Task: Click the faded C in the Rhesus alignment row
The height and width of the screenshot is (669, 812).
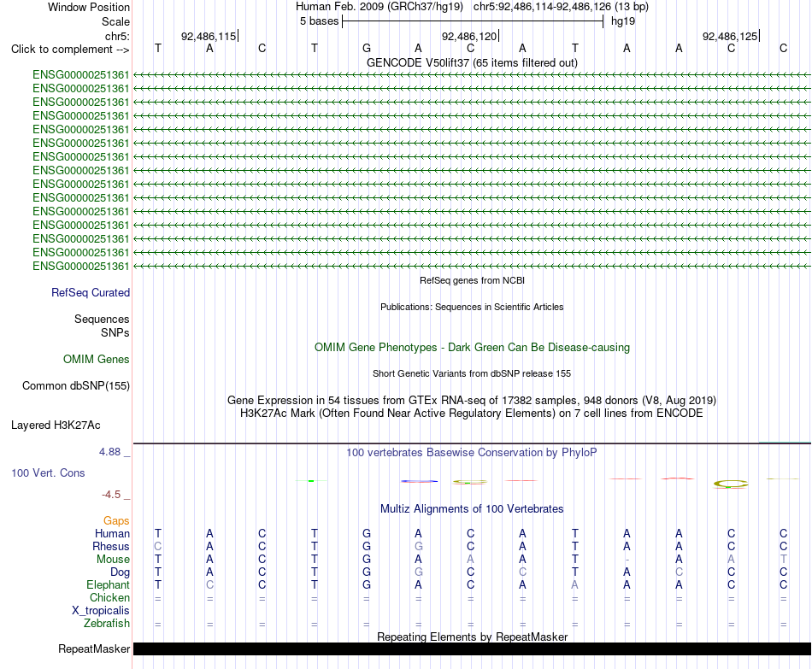Action: click(158, 546)
